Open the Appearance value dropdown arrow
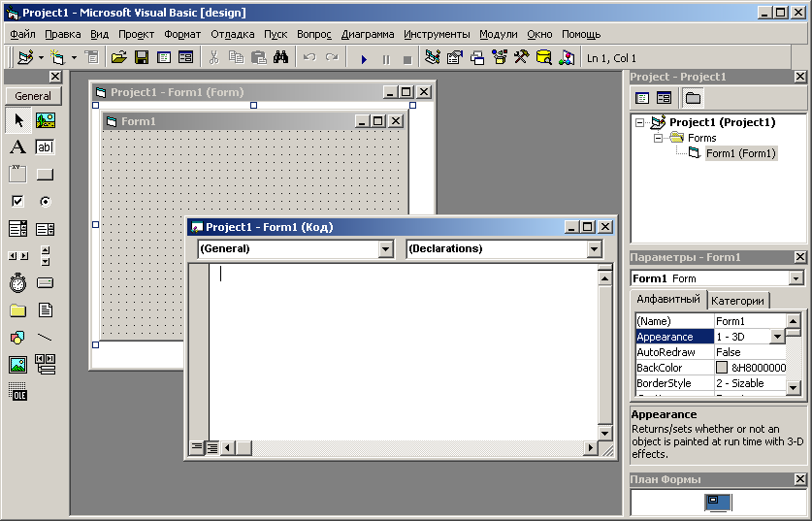The image size is (812, 521). pos(777,337)
